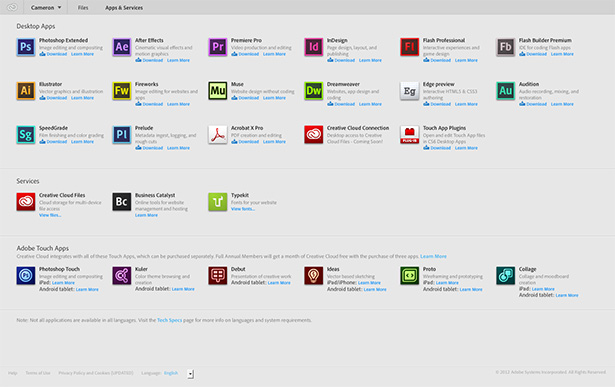Select the Photoshop Touch app icon

pyautogui.click(x=26, y=275)
